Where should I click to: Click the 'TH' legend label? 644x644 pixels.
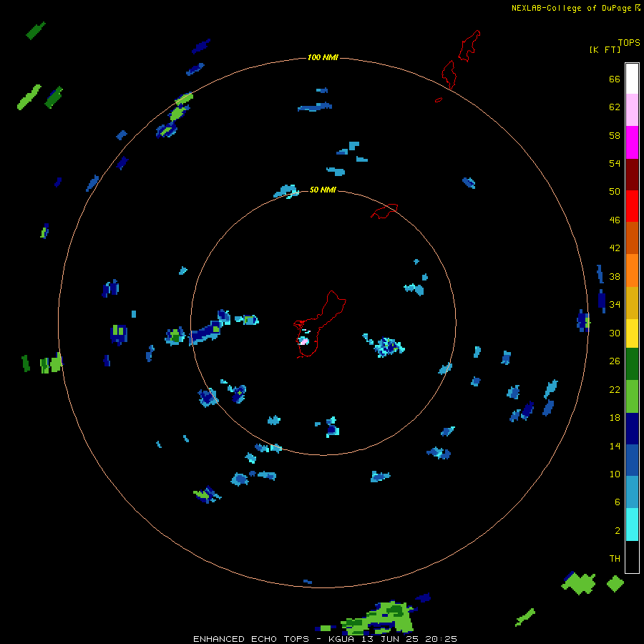615,559
